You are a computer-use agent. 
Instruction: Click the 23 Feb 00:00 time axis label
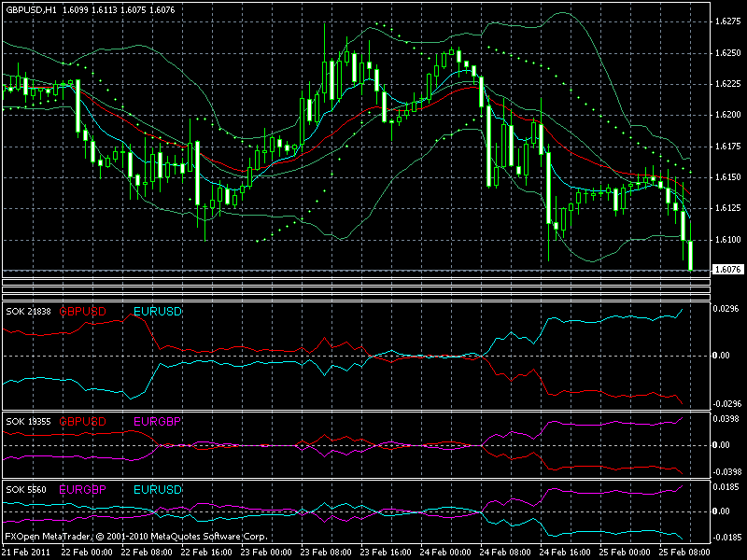pos(266,552)
